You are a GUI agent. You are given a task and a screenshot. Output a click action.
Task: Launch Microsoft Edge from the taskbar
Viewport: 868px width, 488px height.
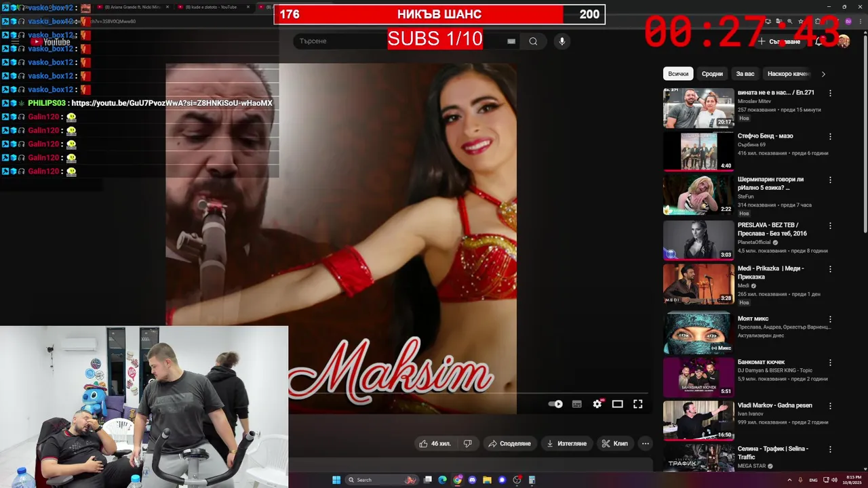[443, 480]
